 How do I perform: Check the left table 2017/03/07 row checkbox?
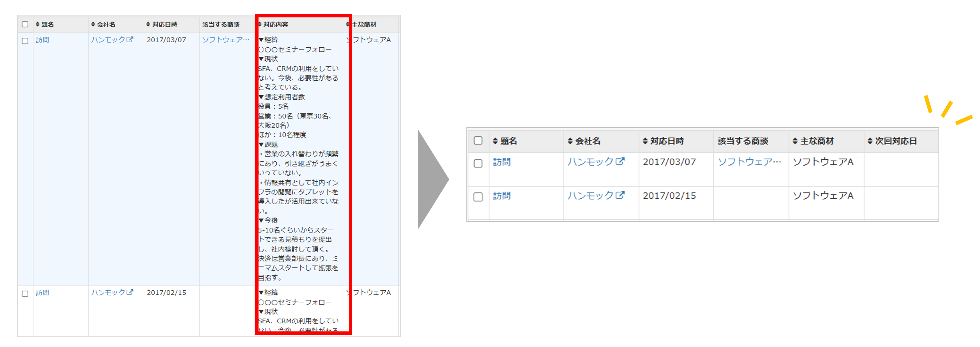[x=25, y=41]
